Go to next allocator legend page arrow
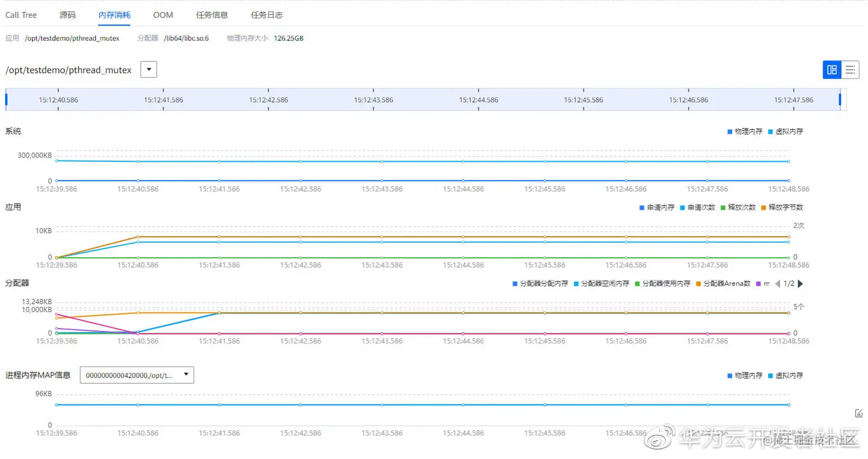The width and height of the screenshot is (868, 459). [x=800, y=283]
